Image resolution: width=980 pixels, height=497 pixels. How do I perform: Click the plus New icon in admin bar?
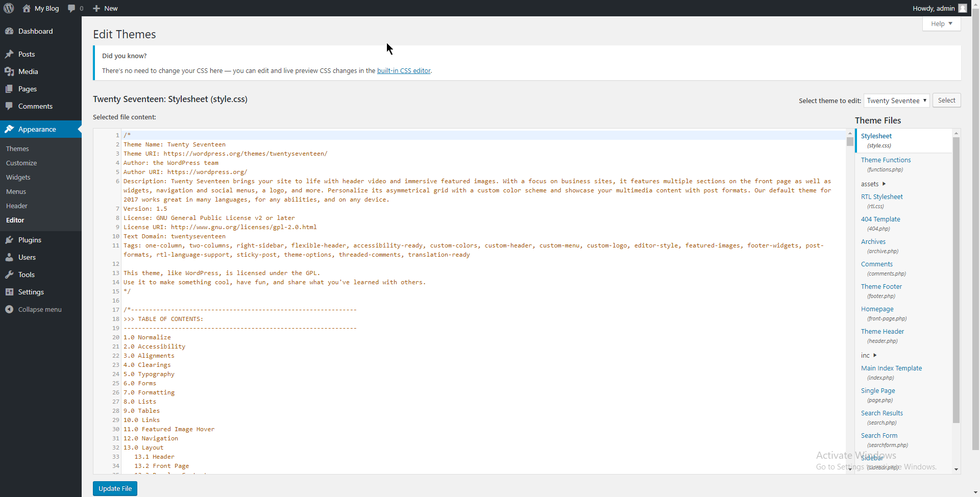point(96,8)
